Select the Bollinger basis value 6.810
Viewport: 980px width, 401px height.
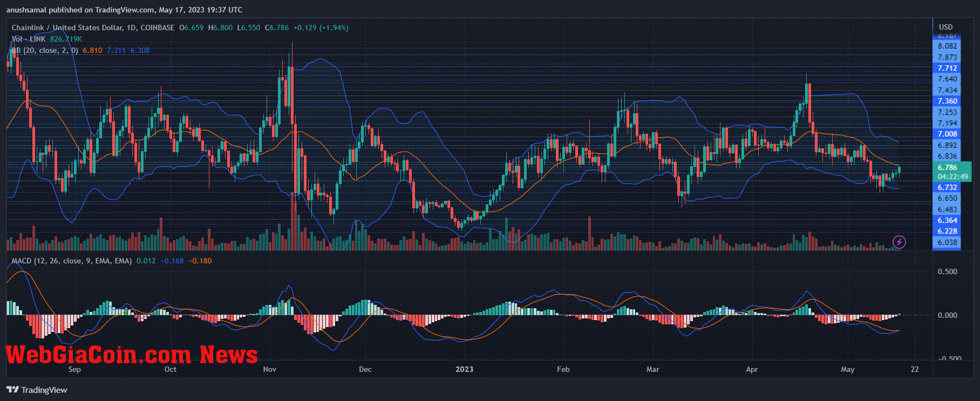pos(92,50)
